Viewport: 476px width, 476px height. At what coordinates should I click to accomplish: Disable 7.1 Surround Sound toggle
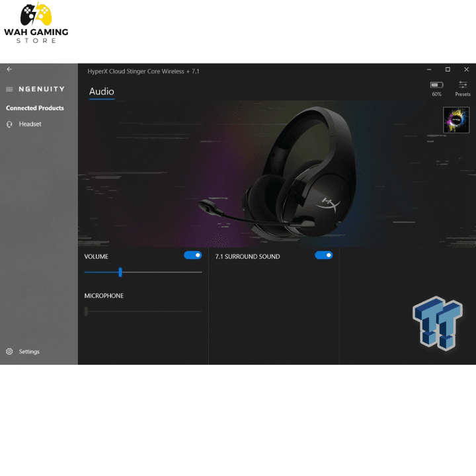coord(323,255)
